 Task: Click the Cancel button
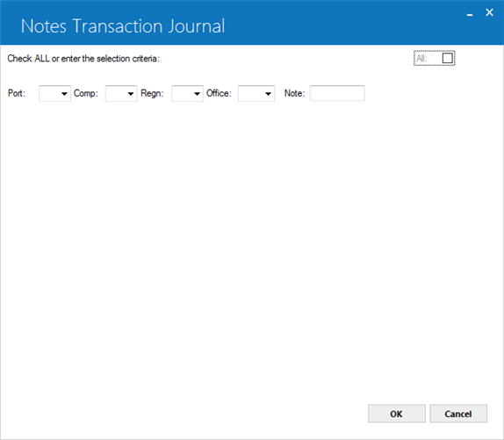[458, 414]
